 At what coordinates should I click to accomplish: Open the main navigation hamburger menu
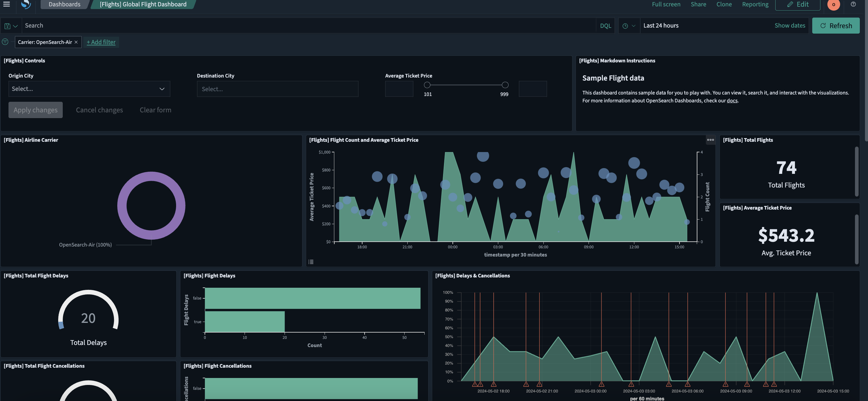(x=6, y=4)
